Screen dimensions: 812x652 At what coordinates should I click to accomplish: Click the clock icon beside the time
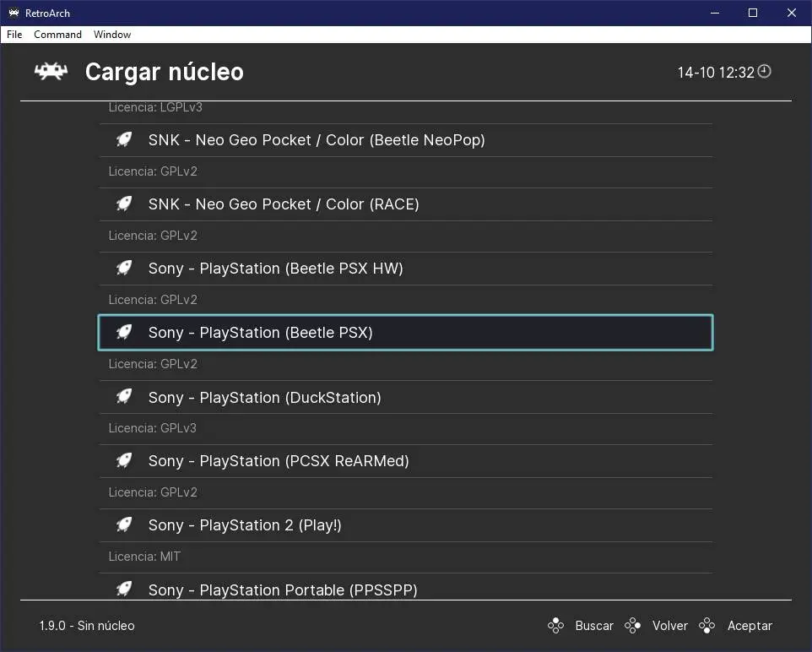pos(764,72)
